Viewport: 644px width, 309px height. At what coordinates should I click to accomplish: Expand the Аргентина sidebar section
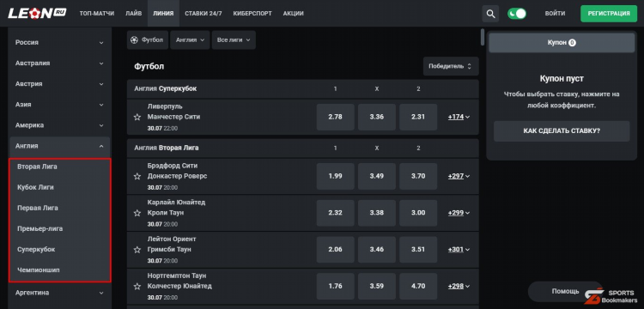[59, 293]
